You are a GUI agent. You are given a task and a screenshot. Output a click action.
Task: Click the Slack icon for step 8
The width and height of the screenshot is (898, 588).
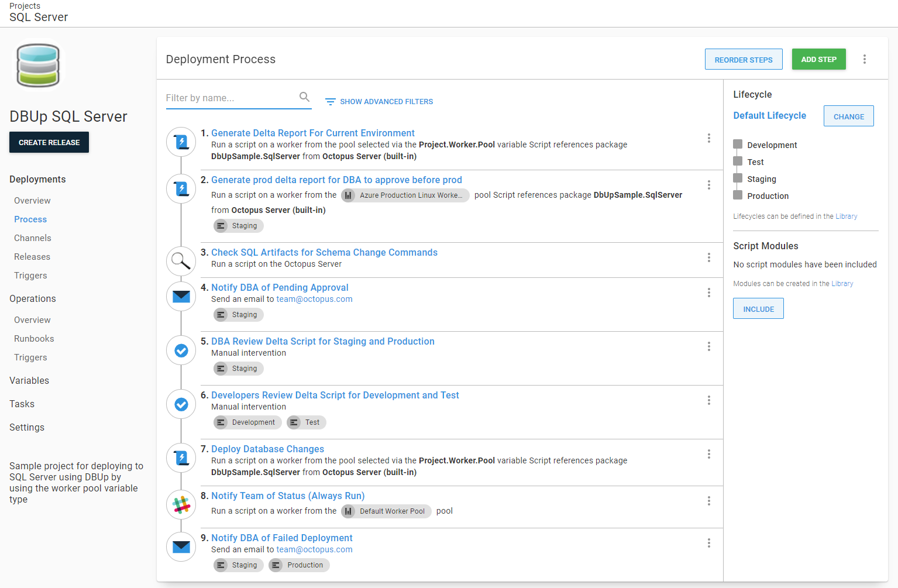tap(181, 504)
